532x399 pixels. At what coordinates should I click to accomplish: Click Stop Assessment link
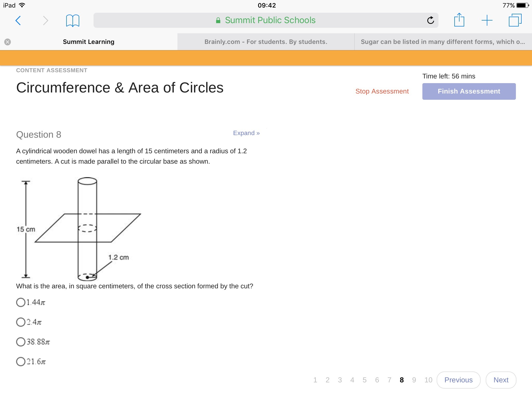[382, 91]
